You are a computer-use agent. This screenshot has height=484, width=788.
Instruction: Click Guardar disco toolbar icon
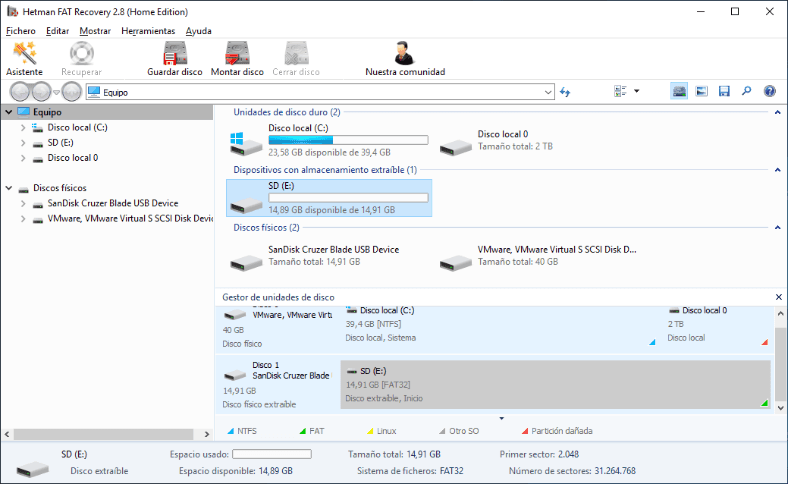click(x=174, y=58)
